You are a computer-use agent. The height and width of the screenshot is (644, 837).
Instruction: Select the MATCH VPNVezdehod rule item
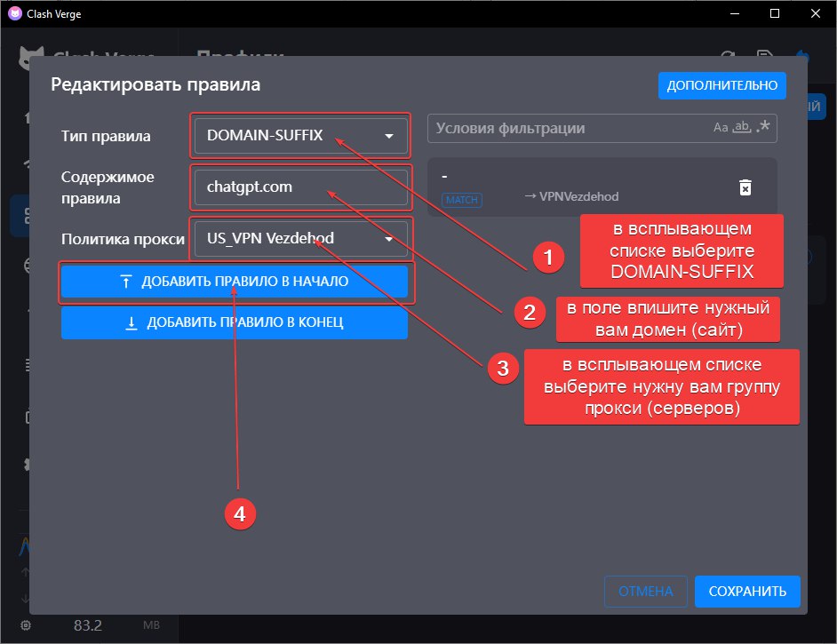(602, 187)
